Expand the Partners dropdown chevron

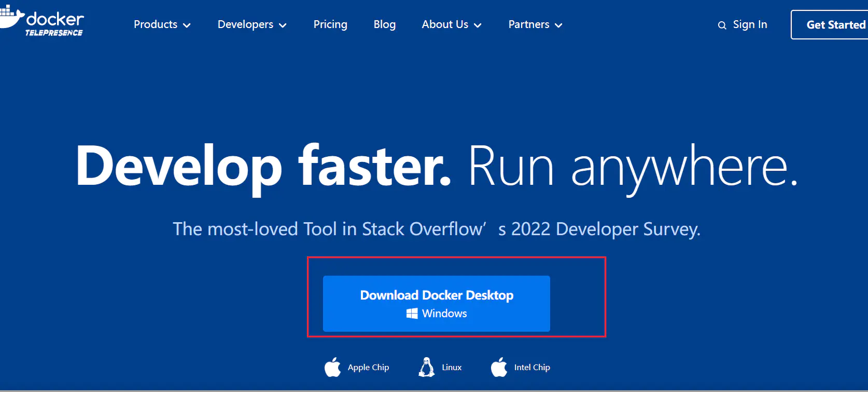tap(558, 25)
